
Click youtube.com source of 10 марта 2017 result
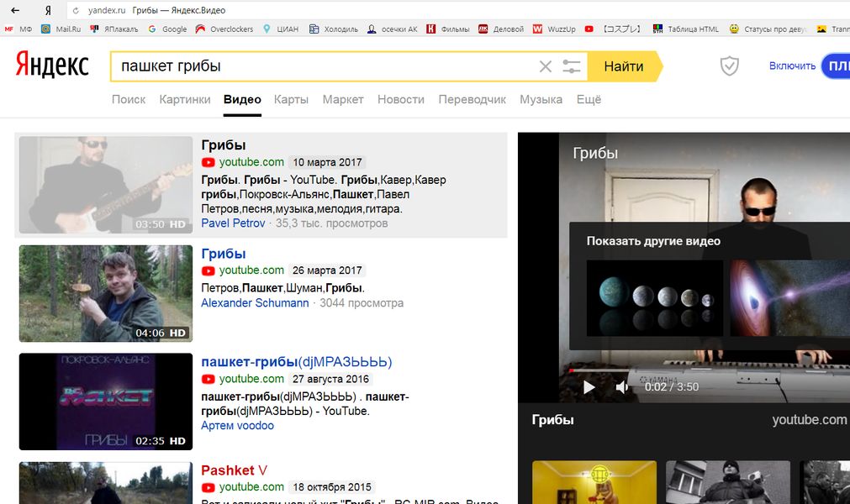(x=251, y=162)
